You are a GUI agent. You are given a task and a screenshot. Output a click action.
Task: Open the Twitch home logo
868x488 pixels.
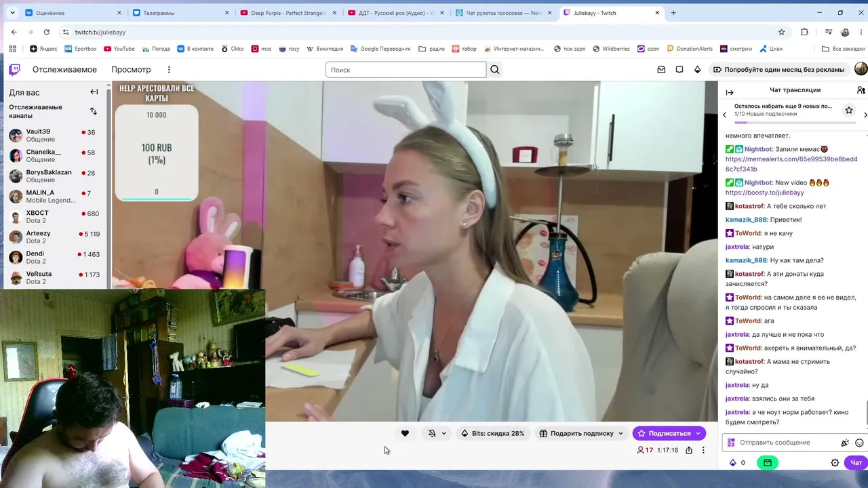[x=14, y=69]
